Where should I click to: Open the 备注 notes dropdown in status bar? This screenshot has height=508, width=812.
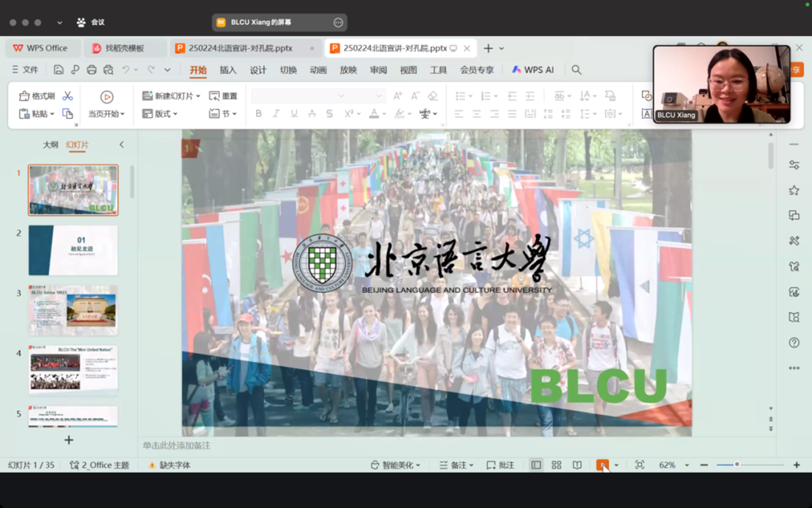point(471,465)
